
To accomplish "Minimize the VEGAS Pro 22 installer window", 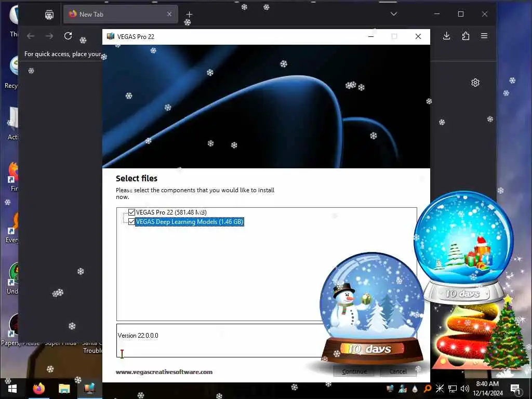I will (371, 36).
